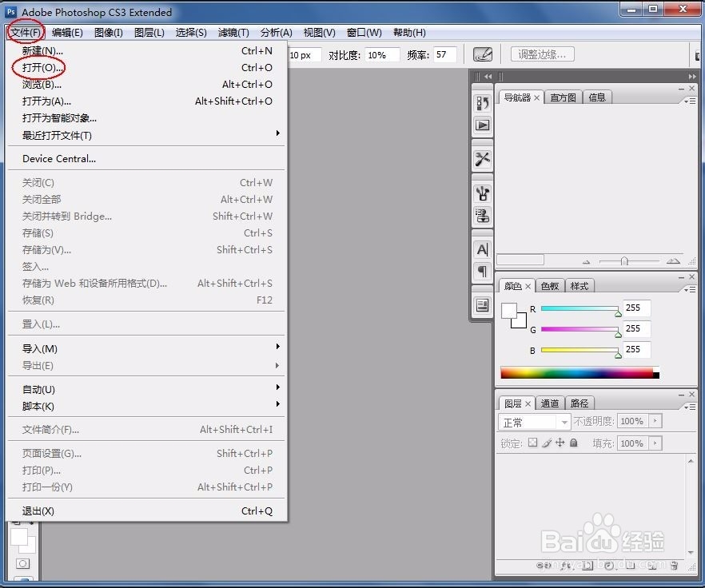
Task: Open the Layer Comps panel icon
Action: pyautogui.click(x=483, y=305)
